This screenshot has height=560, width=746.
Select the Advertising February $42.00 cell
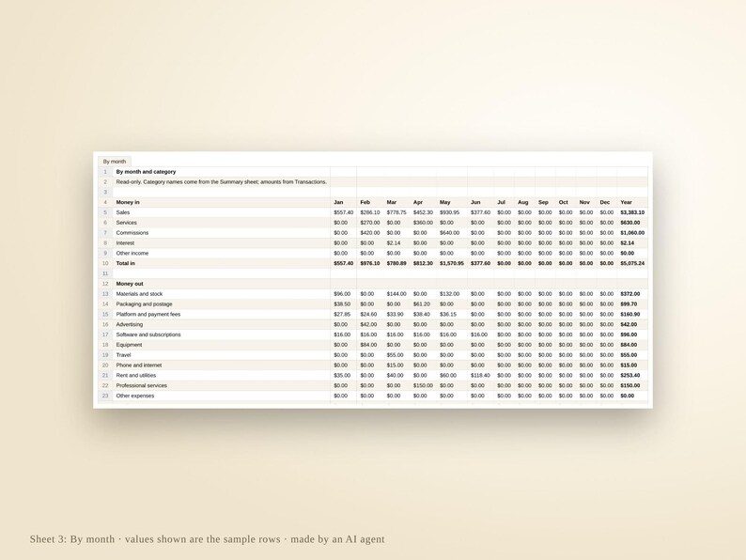click(369, 324)
